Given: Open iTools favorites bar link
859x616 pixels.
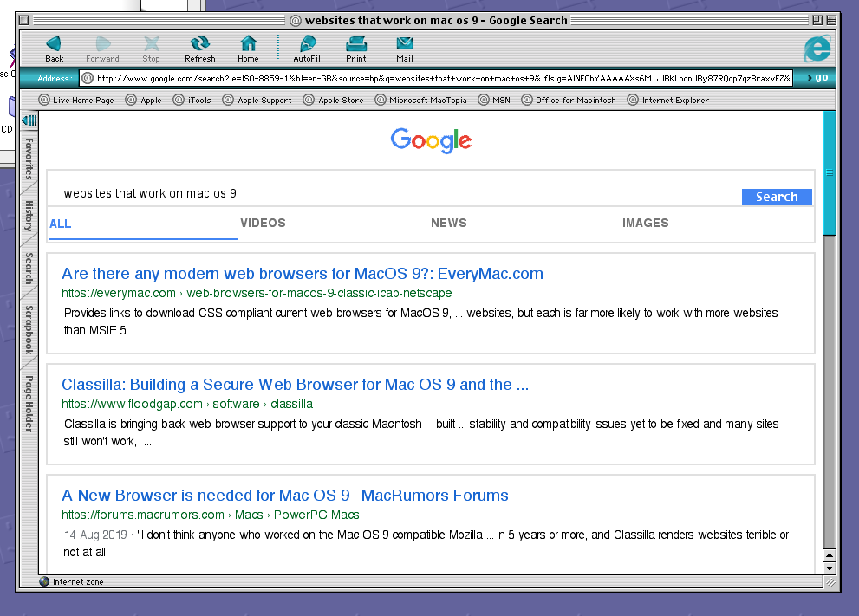Looking at the screenshot, I should pos(192,101).
